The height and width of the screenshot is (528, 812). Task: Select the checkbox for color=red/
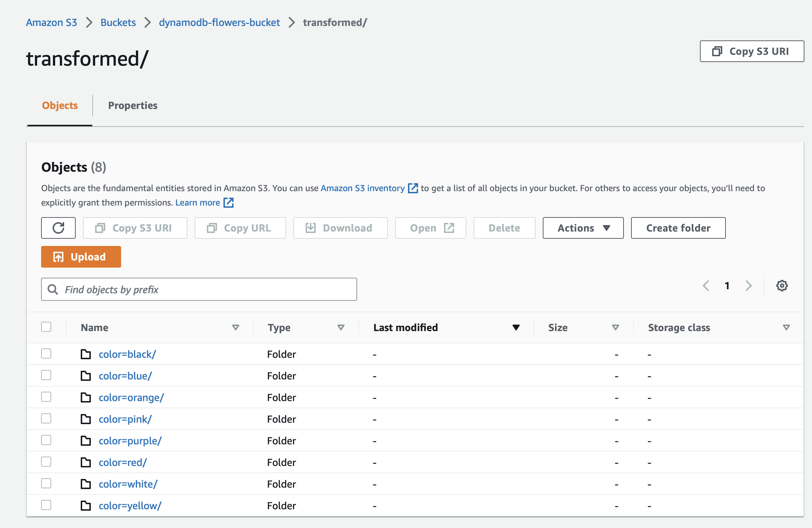[x=46, y=462]
